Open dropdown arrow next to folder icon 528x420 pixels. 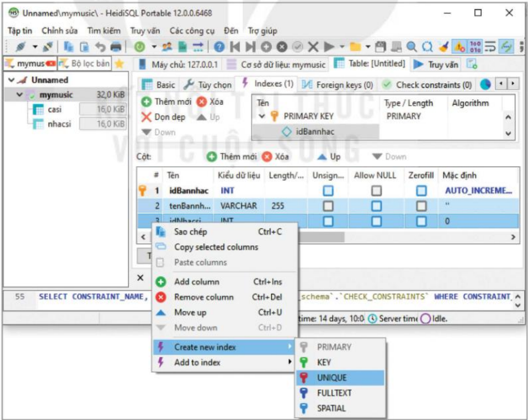[368, 47]
